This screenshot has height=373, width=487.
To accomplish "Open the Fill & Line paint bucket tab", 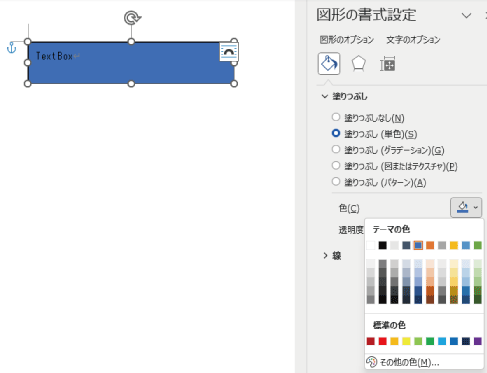I will point(329,63).
